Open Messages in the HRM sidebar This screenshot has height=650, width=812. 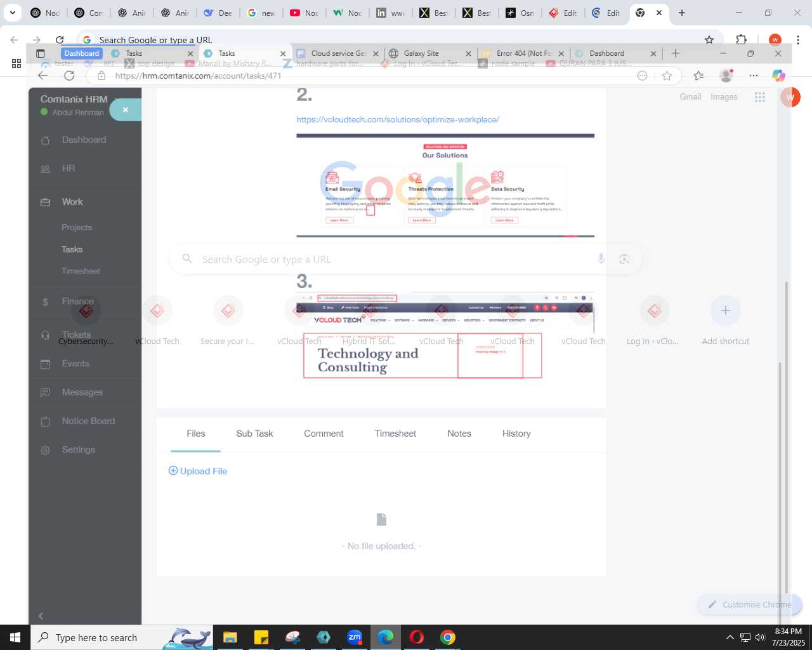pyautogui.click(x=82, y=392)
